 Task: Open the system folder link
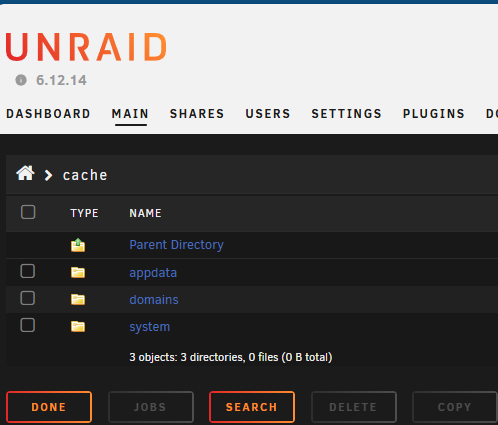(150, 327)
